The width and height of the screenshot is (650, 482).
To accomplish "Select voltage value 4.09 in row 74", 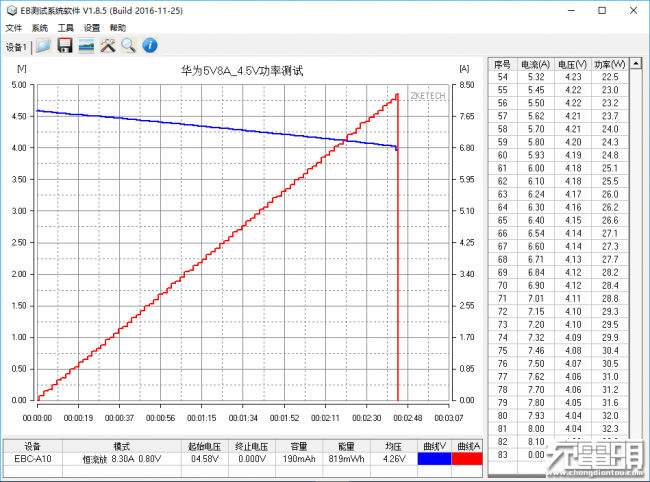I will (x=572, y=338).
